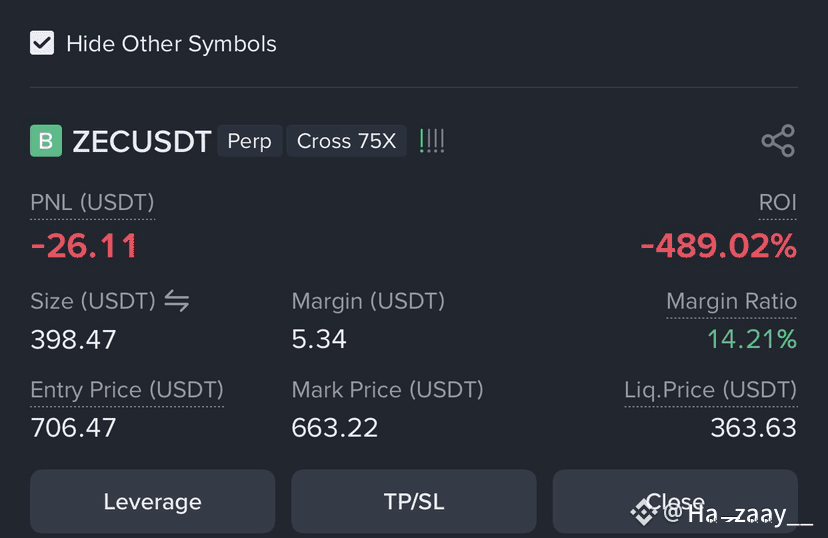Tap the Size (USDT) label

tap(93, 301)
